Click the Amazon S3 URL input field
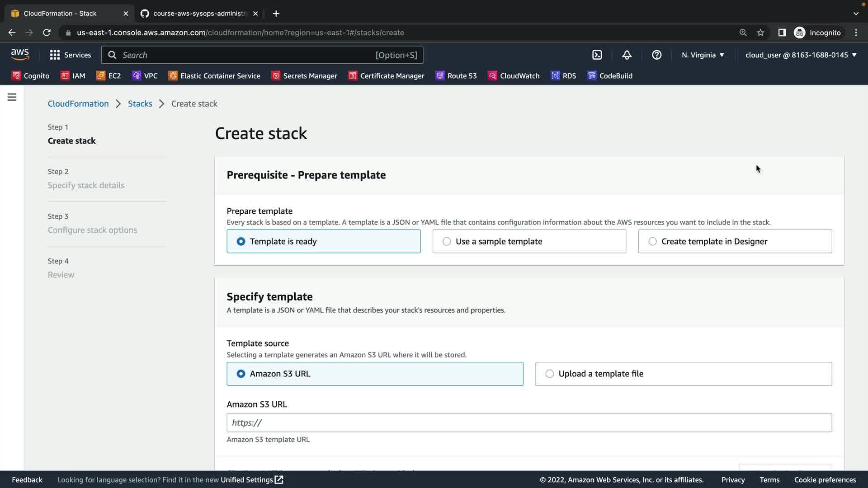The image size is (868, 488). coord(529,423)
